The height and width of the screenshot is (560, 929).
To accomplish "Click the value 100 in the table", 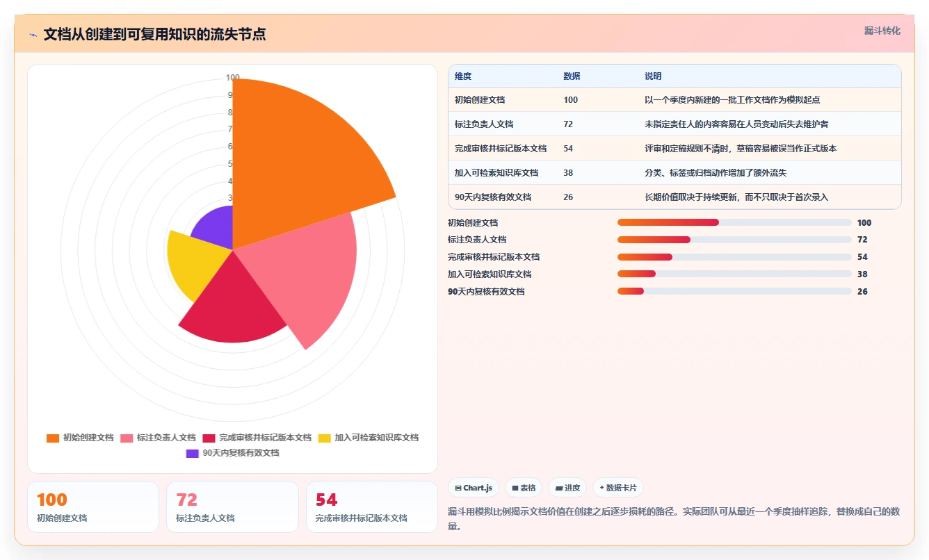I will click(x=571, y=100).
